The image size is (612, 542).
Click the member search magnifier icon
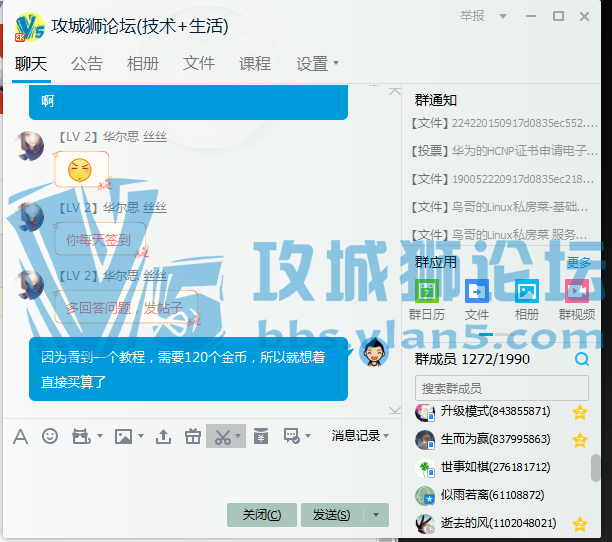click(582, 359)
